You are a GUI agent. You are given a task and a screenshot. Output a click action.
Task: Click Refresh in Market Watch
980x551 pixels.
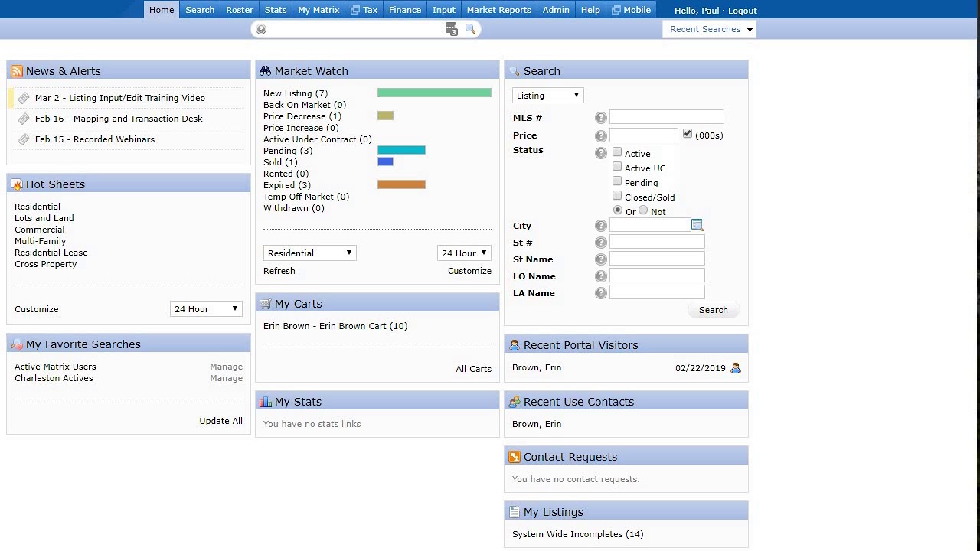pyautogui.click(x=279, y=271)
